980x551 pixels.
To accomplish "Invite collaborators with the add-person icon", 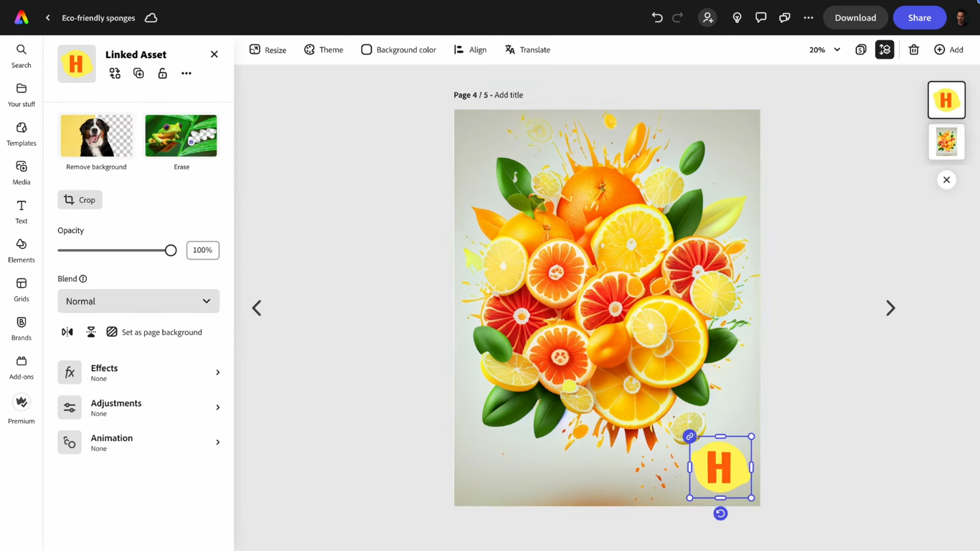I will (x=707, y=18).
